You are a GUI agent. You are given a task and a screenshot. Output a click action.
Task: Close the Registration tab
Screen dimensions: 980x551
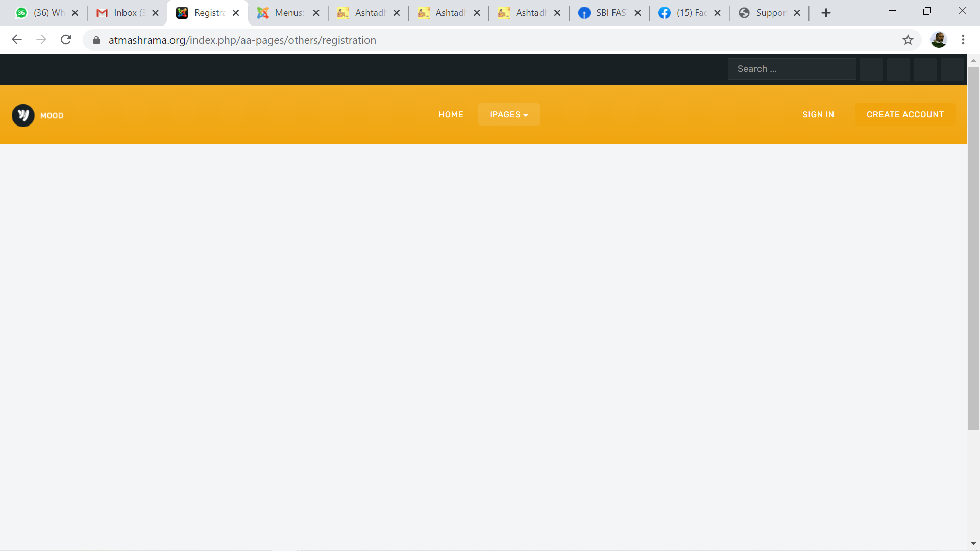click(x=236, y=13)
